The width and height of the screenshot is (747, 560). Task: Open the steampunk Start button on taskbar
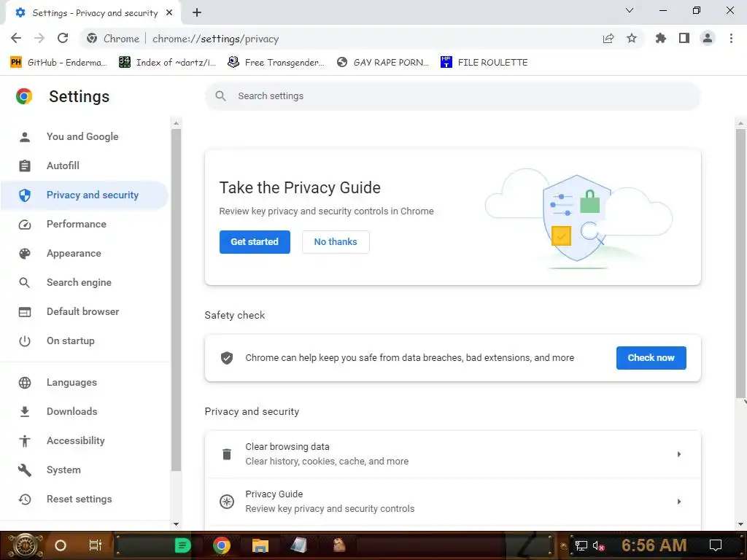pyautogui.click(x=24, y=545)
